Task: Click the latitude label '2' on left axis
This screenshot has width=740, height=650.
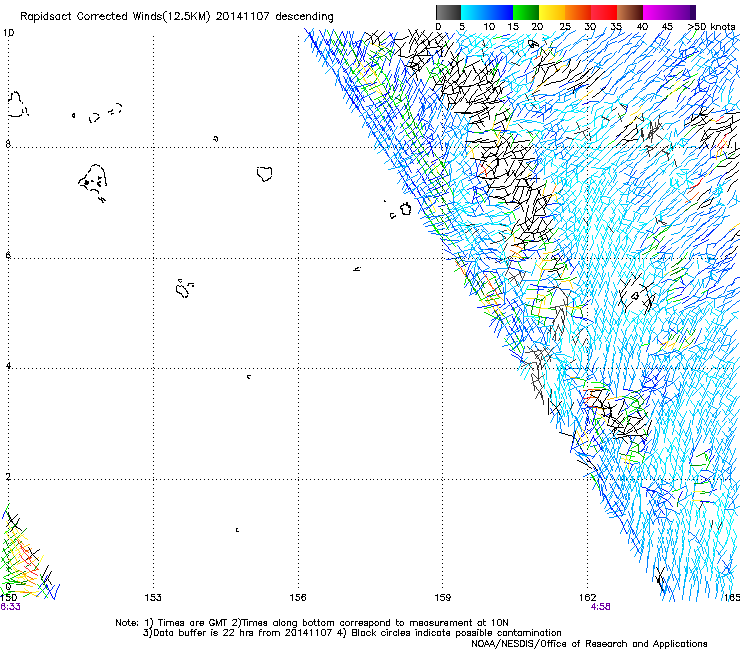Action: [8, 477]
